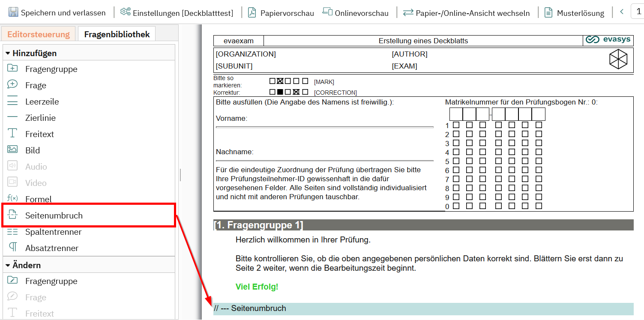The width and height of the screenshot is (644, 320).
Task: Select the Seitenumbruch bar in the document
Action: coord(423,308)
